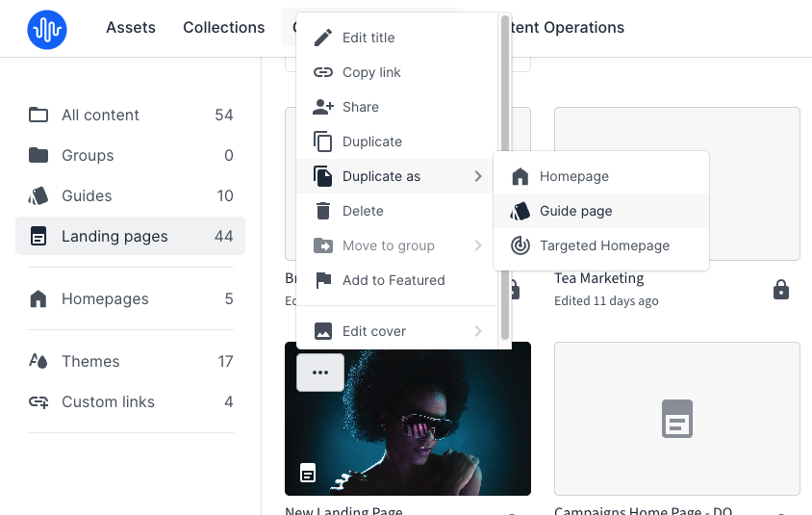Click the Guides count 10

click(x=225, y=195)
